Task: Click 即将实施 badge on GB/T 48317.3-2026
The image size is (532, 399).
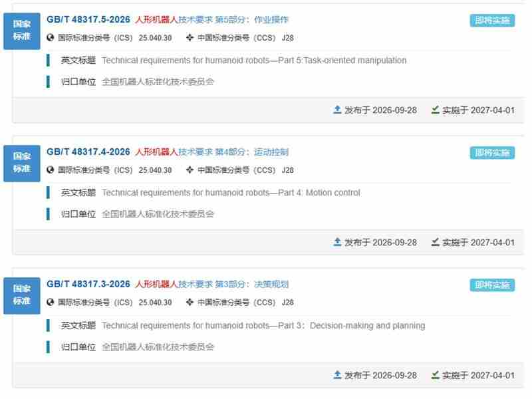Action: pos(492,285)
